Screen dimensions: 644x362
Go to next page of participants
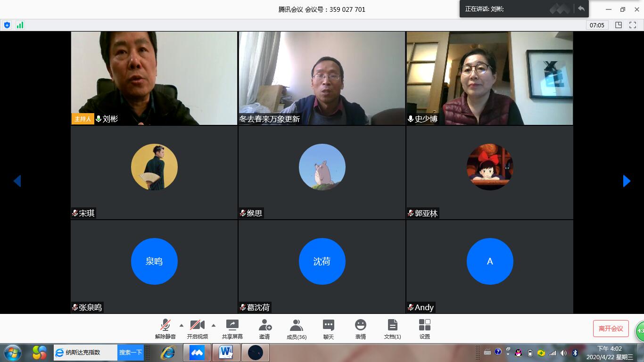[x=627, y=181]
